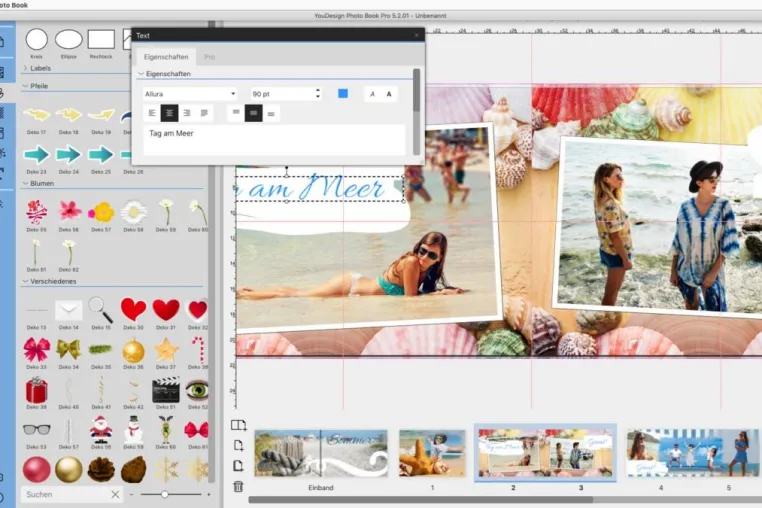Open the page 1 starfish thumbnail
Image resolution: width=762 pixels, height=508 pixels.
432,453
